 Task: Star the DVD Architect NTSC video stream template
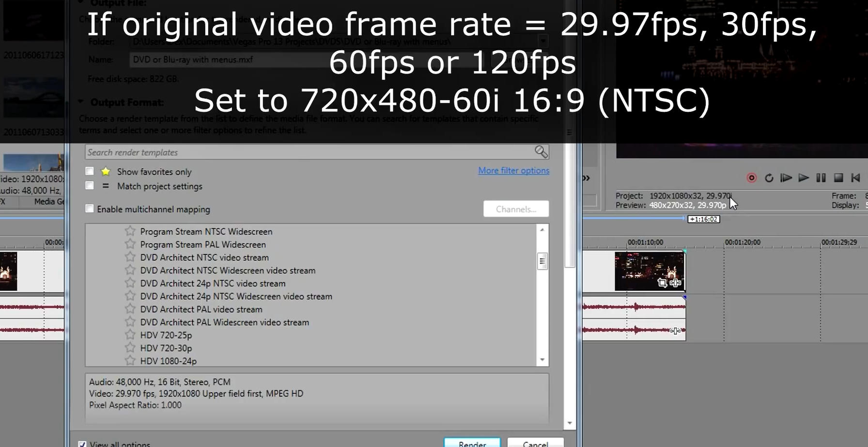[130, 257]
